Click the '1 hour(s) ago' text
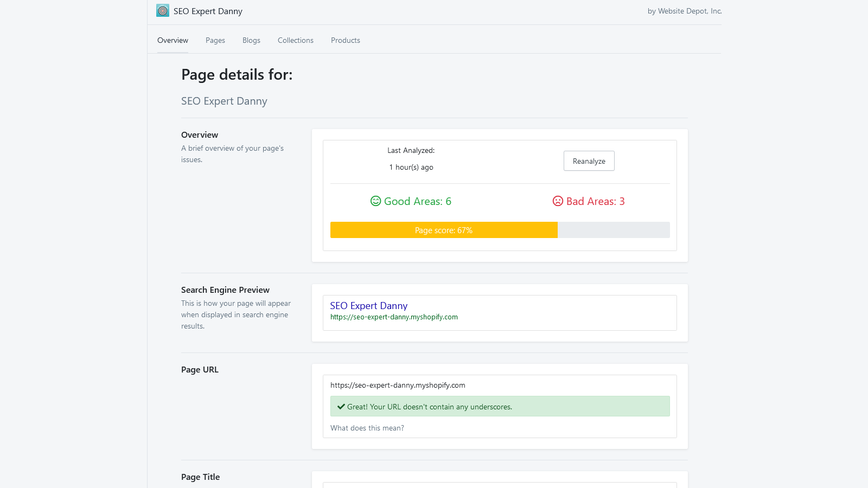The height and width of the screenshot is (488, 868). [x=411, y=167]
